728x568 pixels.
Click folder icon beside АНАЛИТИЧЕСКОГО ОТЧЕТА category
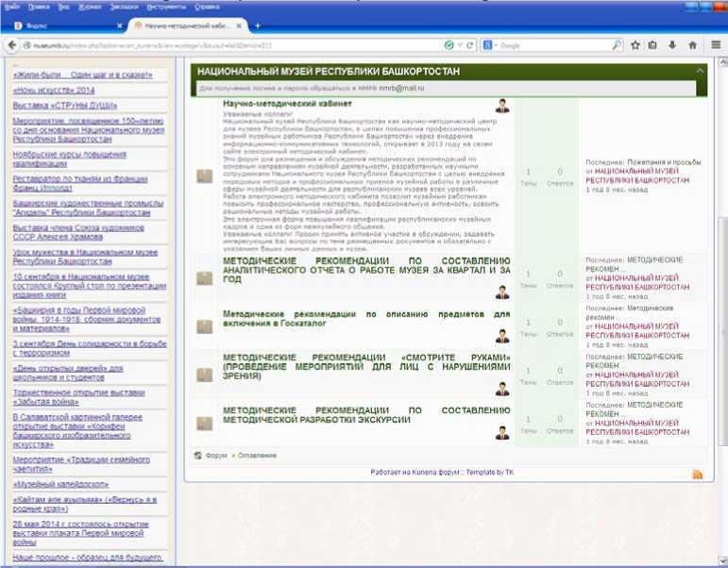pyautogui.click(x=204, y=278)
